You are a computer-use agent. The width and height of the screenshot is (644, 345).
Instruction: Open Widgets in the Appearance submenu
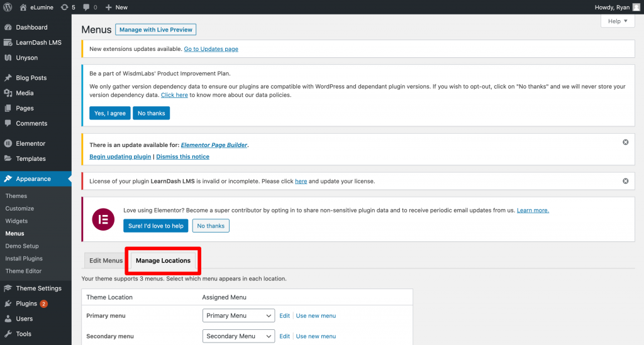tap(16, 221)
